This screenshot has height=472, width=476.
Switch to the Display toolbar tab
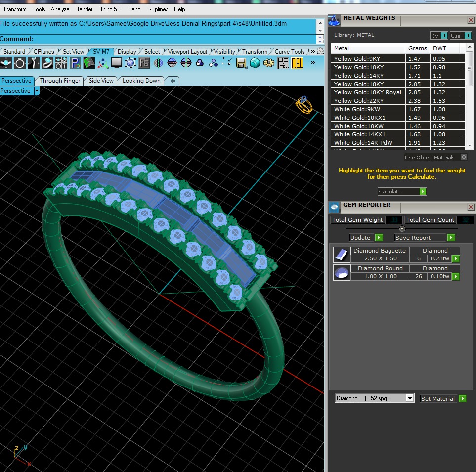click(127, 51)
